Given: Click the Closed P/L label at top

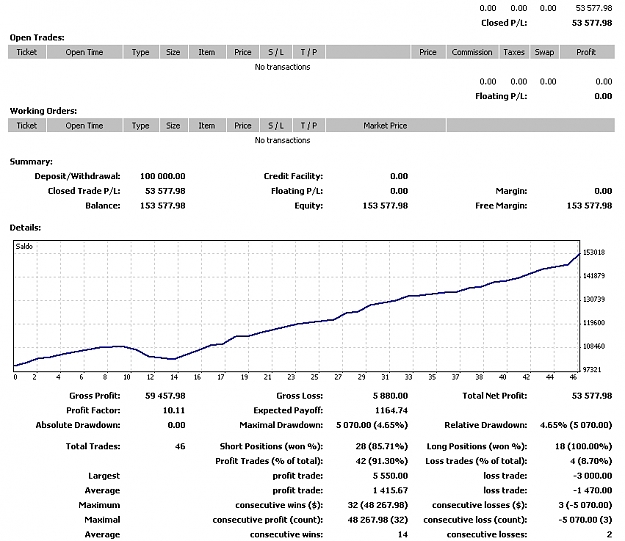Looking at the screenshot, I should point(504,23).
